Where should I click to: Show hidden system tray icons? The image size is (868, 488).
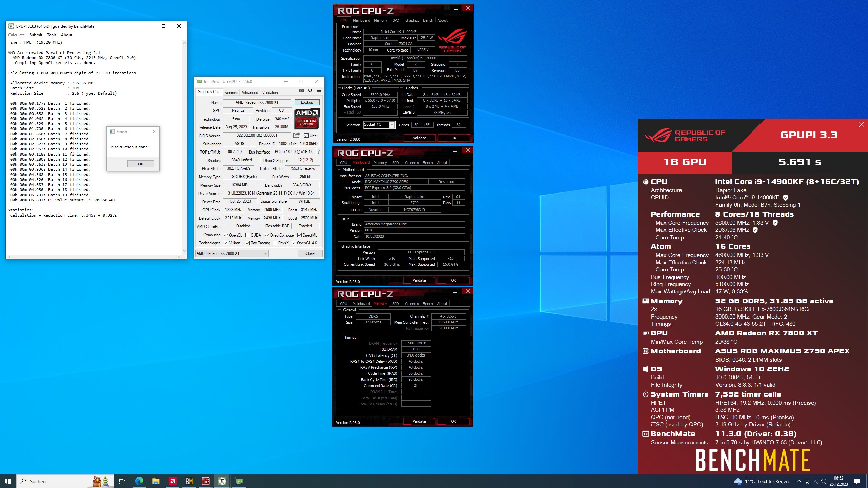pos(799,481)
